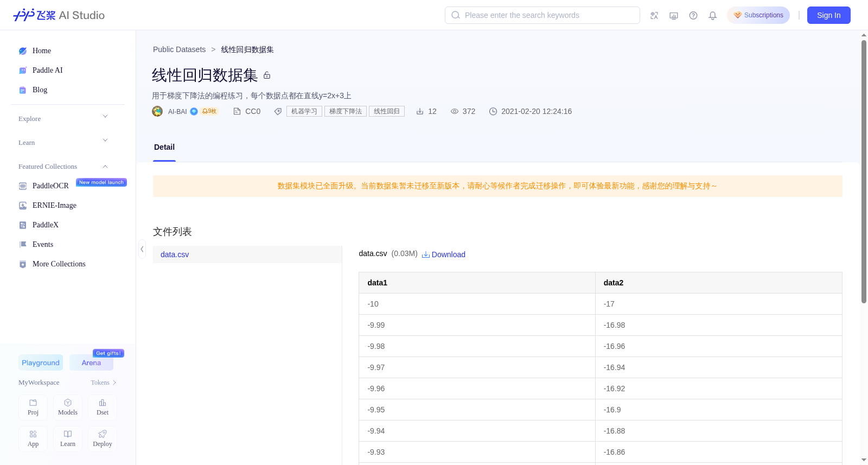Click the Subscriptions button

758,15
